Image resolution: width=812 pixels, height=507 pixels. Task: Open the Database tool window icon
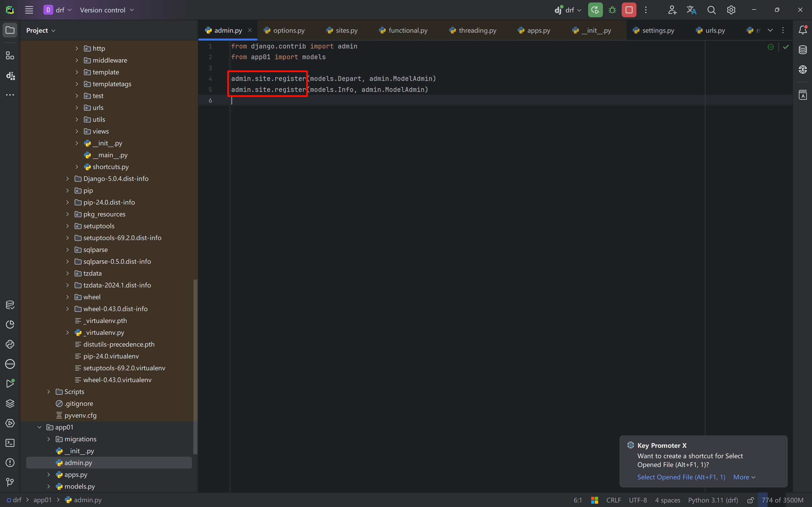pyautogui.click(x=803, y=50)
